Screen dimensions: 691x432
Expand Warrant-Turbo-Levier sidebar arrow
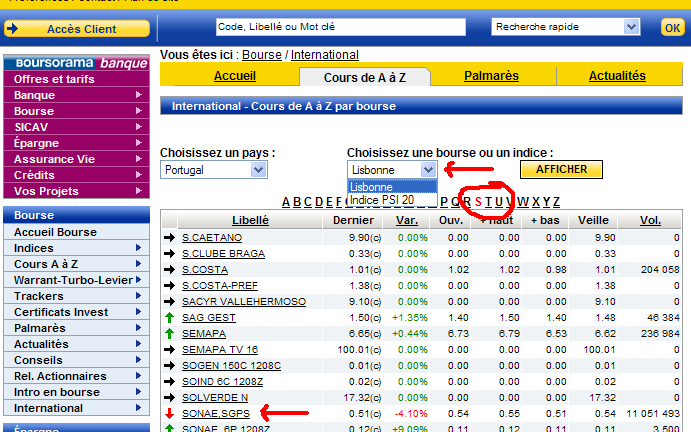tap(138, 279)
